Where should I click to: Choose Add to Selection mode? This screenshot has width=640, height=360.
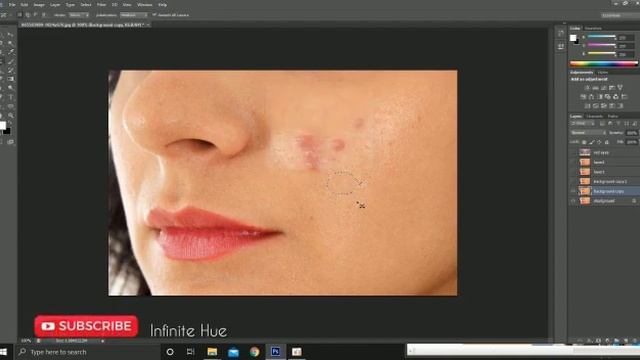pos(28,15)
